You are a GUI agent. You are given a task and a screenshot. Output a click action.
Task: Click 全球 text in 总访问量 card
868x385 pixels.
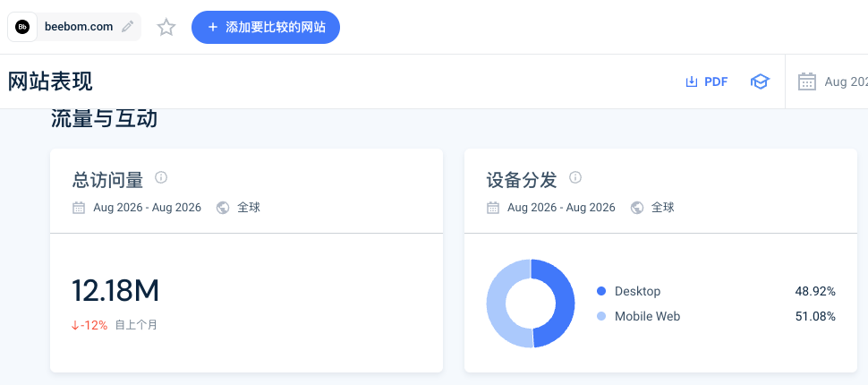click(x=249, y=208)
